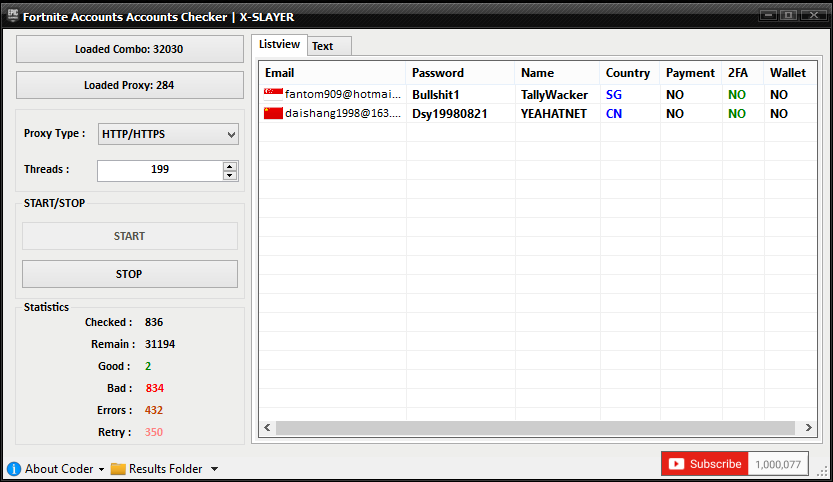Click the window resize grip icon

click(x=822, y=471)
